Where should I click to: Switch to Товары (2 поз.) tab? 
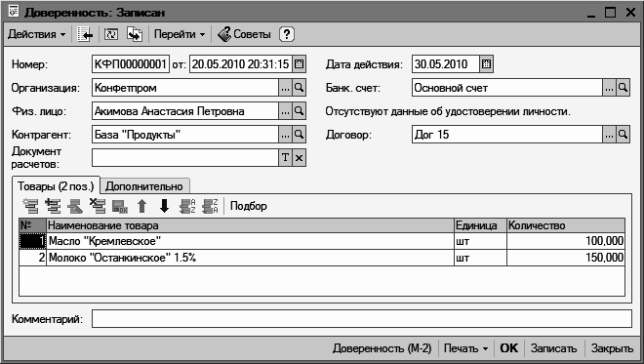point(56,186)
